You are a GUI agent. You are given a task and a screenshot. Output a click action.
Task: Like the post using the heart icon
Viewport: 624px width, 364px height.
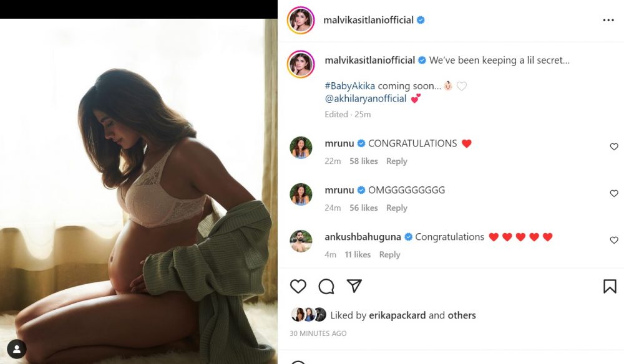click(298, 286)
